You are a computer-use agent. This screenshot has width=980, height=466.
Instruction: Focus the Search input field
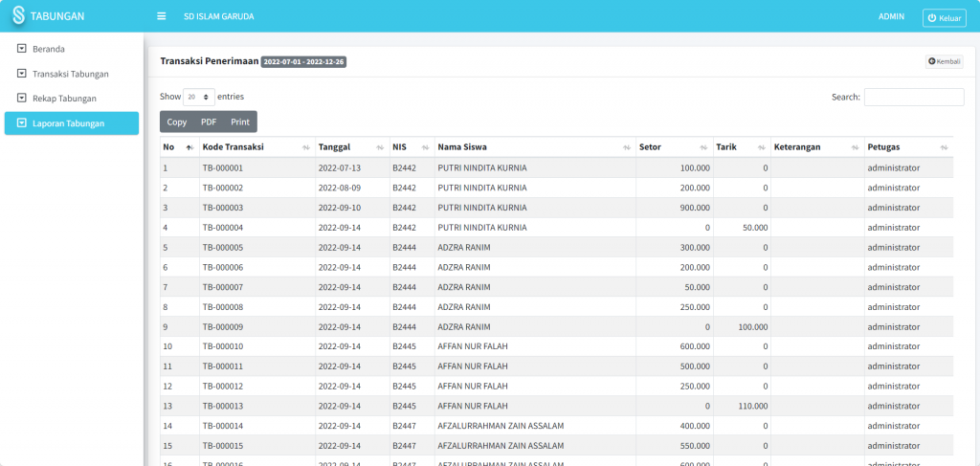[914, 97]
